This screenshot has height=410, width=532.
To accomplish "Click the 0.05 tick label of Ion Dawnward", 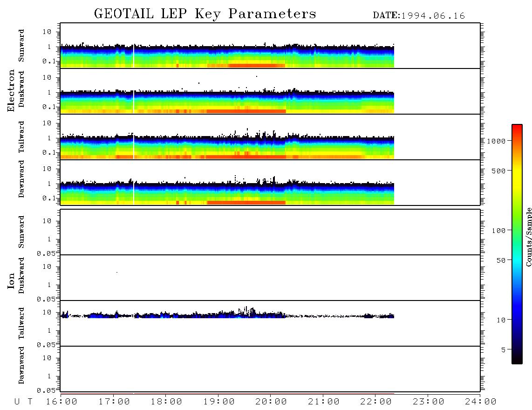I will click(46, 390).
